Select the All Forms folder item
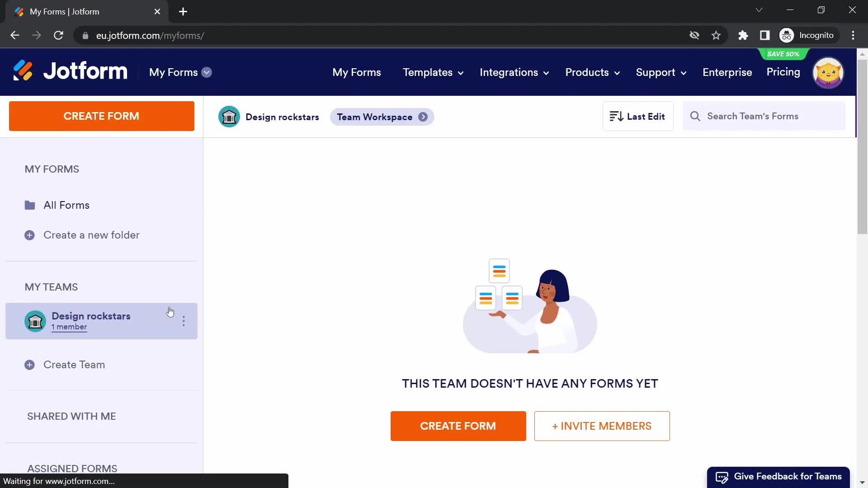 point(66,204)
